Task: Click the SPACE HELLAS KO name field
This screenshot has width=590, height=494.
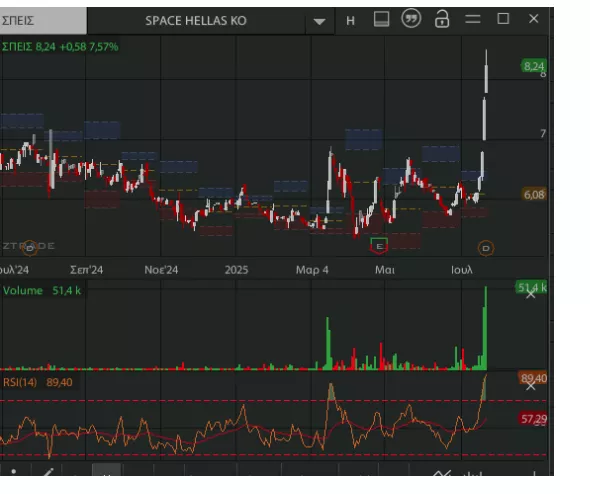Action: tap(196, 21)
